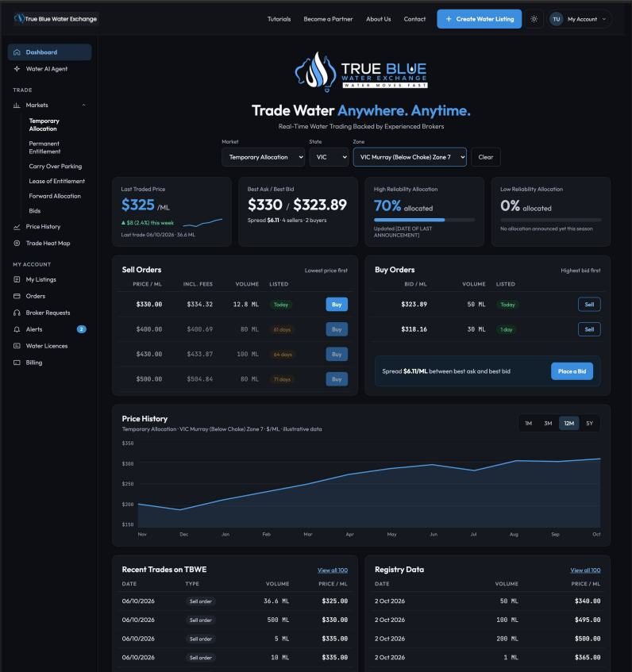Click the 500 ML volume in Recent Trades
632x672 pixels.
coord(278,620)
